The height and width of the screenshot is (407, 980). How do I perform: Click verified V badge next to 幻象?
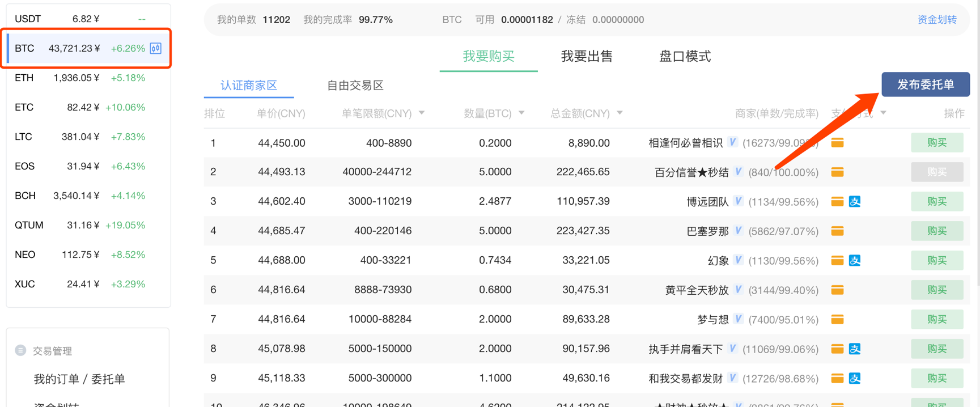738,260
